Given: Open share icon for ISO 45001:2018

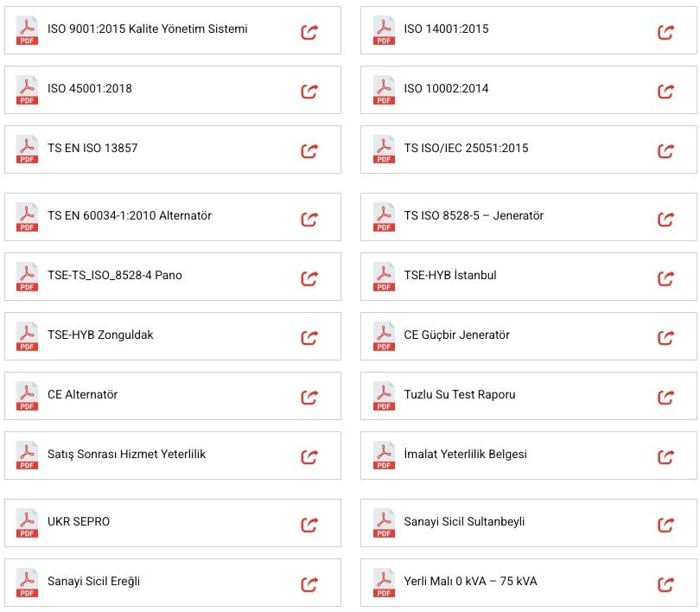Looking at the screenshot, I should 309,92.
